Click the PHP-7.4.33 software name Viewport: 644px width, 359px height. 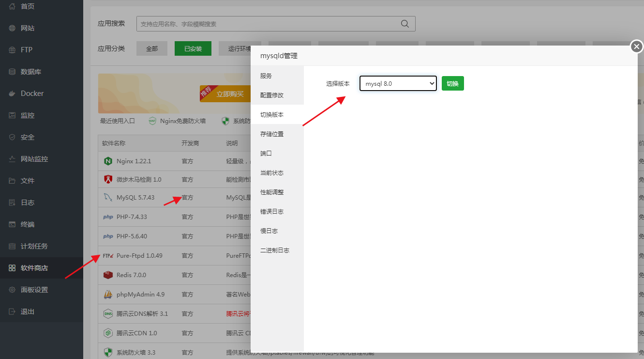click(132, 217)
